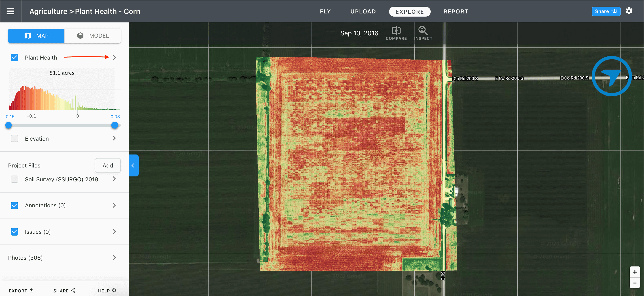Toggle the Issues checkbox
This screenshot has height=296, width=644.
coord(15,232)
